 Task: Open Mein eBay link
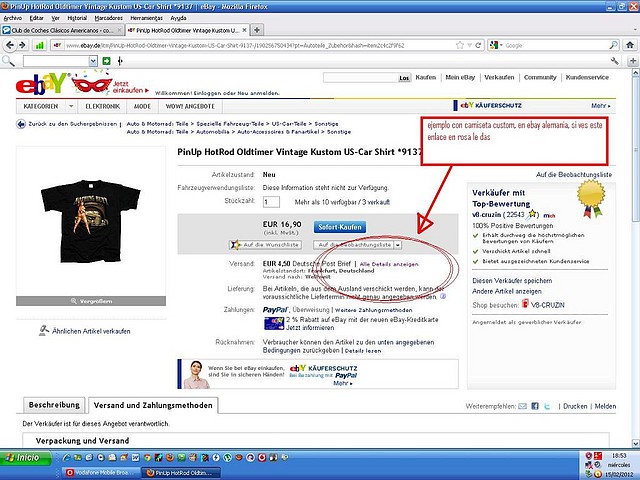tap(460, 77)
